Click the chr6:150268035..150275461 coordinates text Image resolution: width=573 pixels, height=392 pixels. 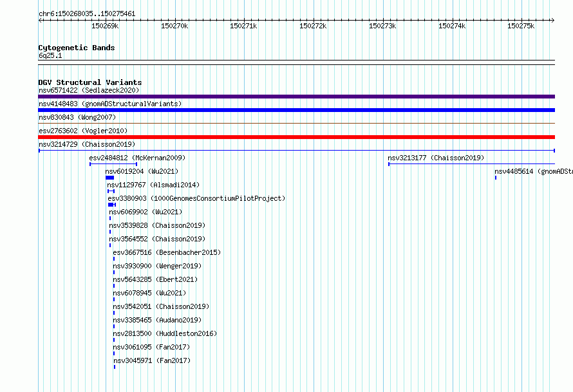(x=87, y=14)
